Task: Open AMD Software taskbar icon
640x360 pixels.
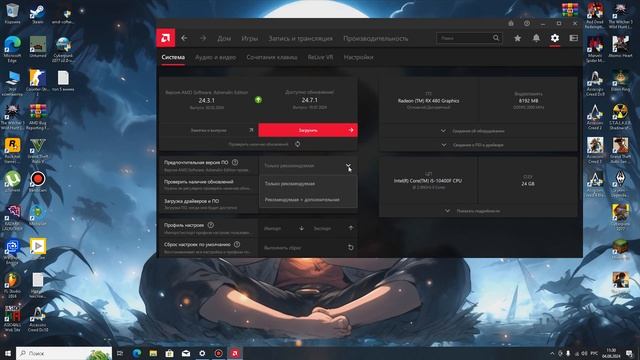Action: point(235,353)
